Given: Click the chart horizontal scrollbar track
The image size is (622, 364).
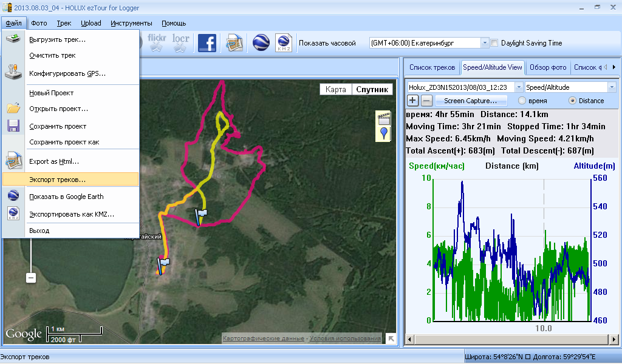Looking at the screenshot, I should 511,339.
